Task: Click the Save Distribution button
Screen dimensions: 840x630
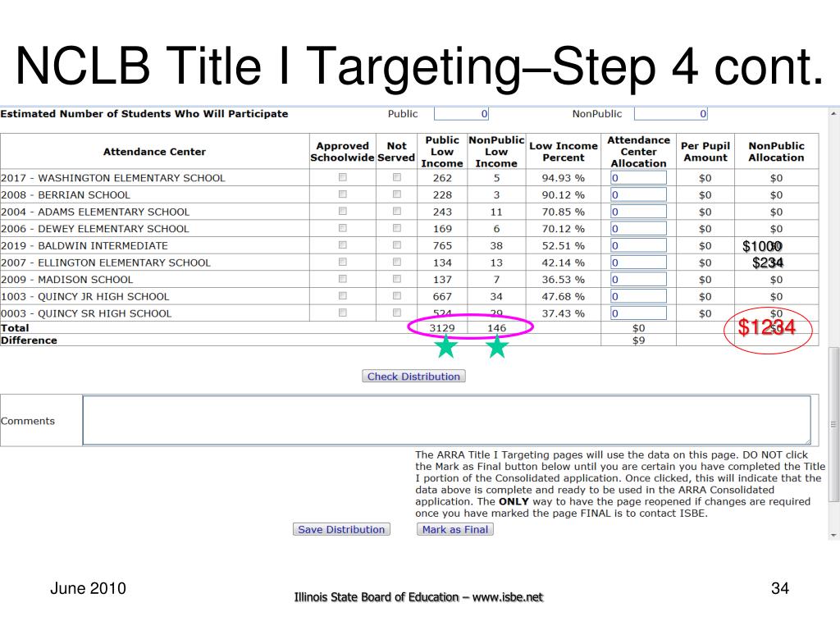Action: coord(341,529)
